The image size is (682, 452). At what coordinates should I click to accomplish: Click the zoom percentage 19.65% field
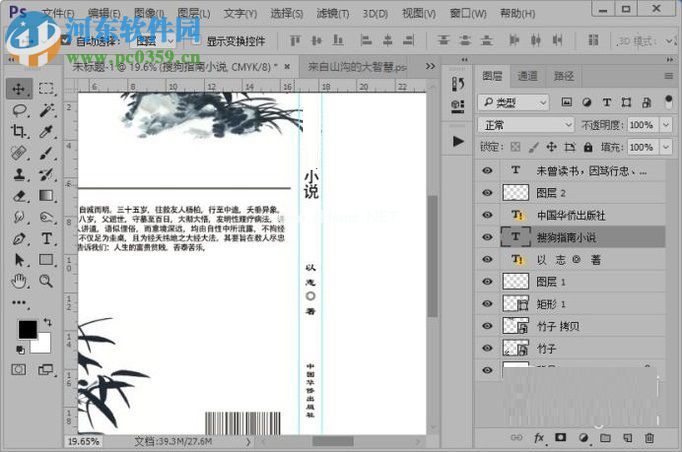[x=83, y=442]
